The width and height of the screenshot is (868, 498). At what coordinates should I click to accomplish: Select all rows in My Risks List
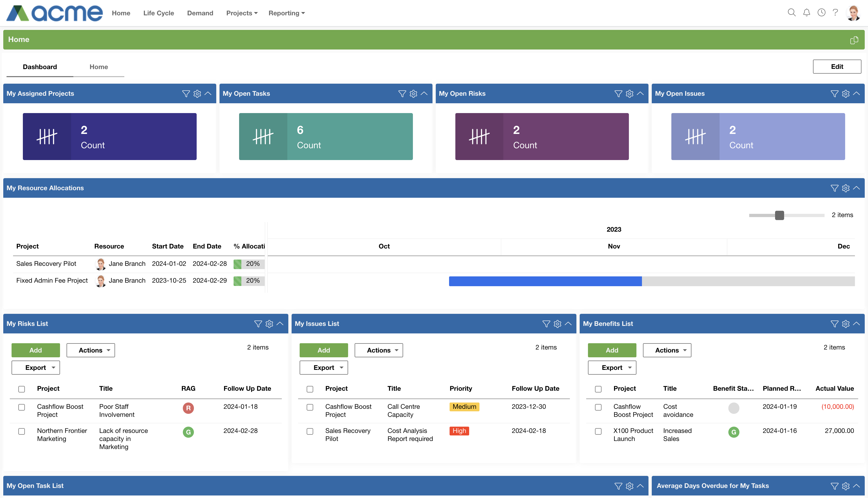pyautogui.click(x=22, y=389)
